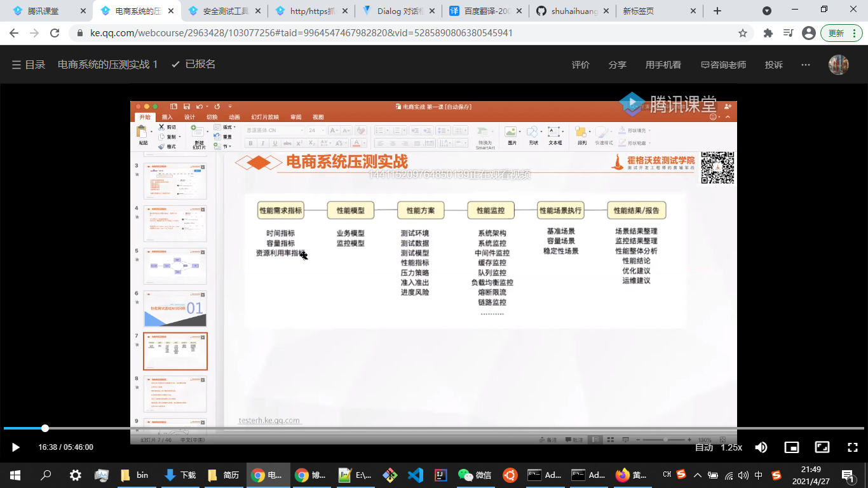Toggle true fullscreen in the video player
This screenshot has width=868, height=488.
853,447
